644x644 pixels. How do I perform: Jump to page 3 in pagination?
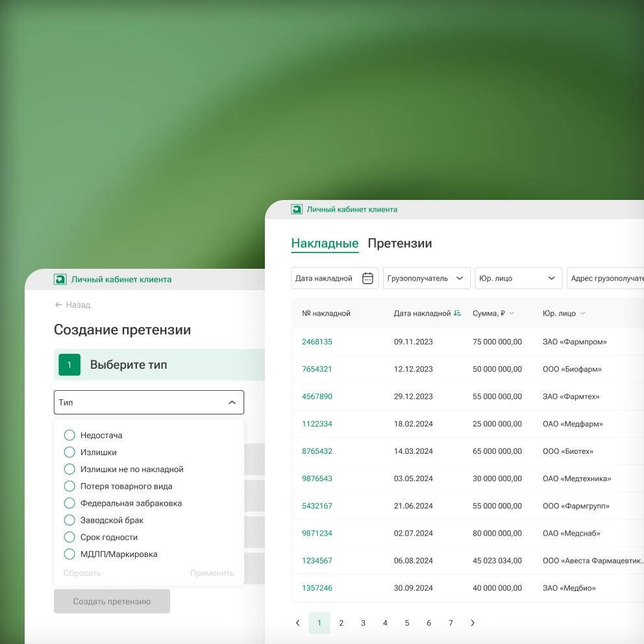[x=363, y=623]
